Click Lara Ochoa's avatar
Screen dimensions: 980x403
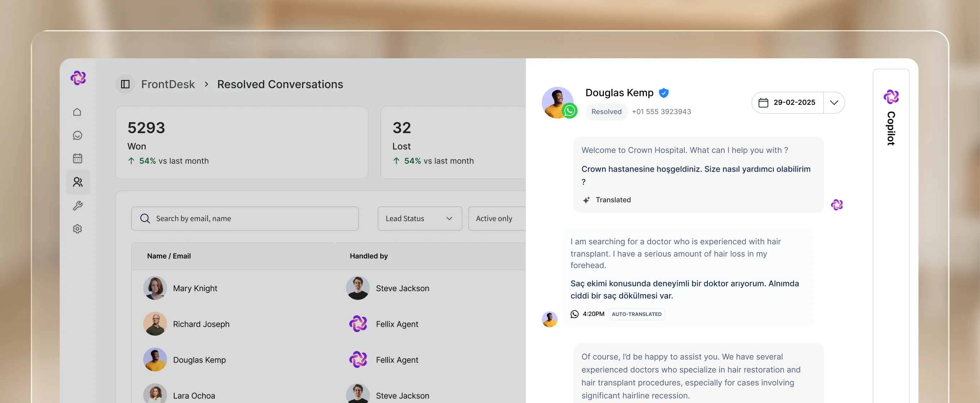coord(155,393)
